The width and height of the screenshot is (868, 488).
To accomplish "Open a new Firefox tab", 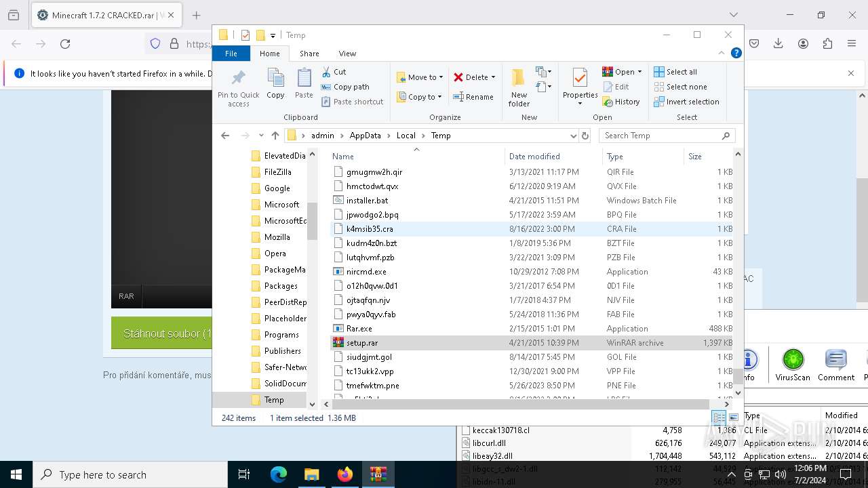I will pos(196,15).
